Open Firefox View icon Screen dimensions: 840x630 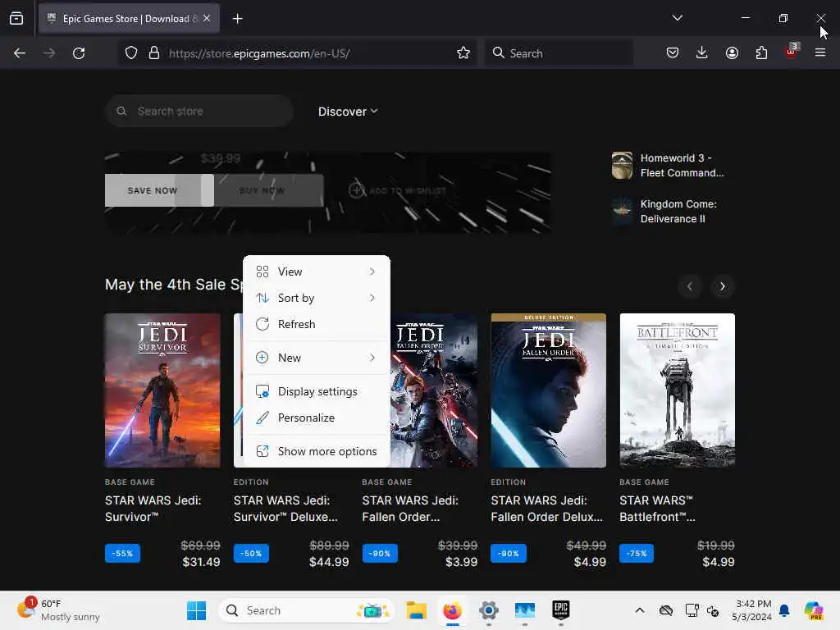(16, 19)
